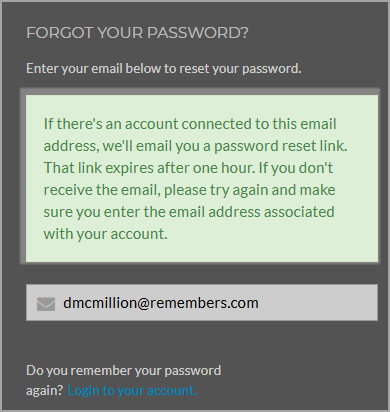Click the envelope icon in the email field
390x412 pixels.
tap(46, 304)
